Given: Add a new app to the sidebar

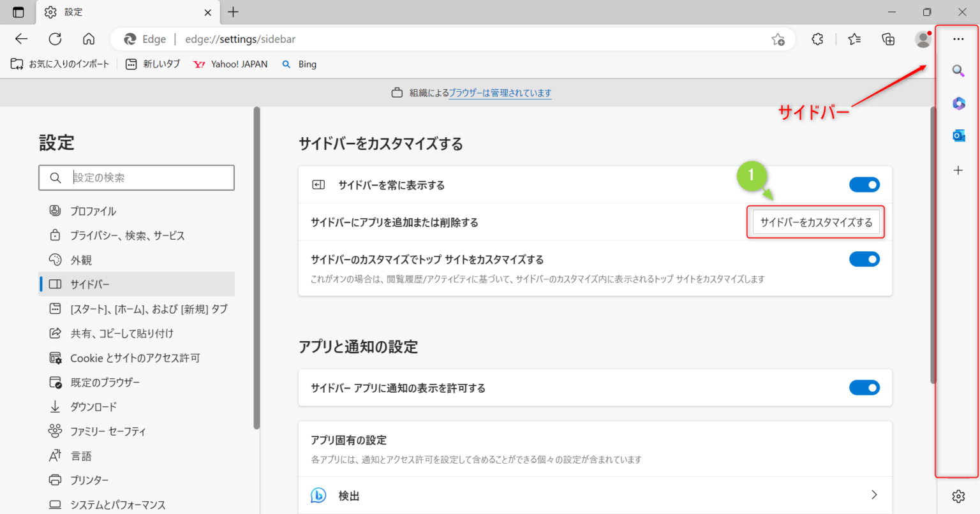Looking at the screenshot, I should 958,170.
